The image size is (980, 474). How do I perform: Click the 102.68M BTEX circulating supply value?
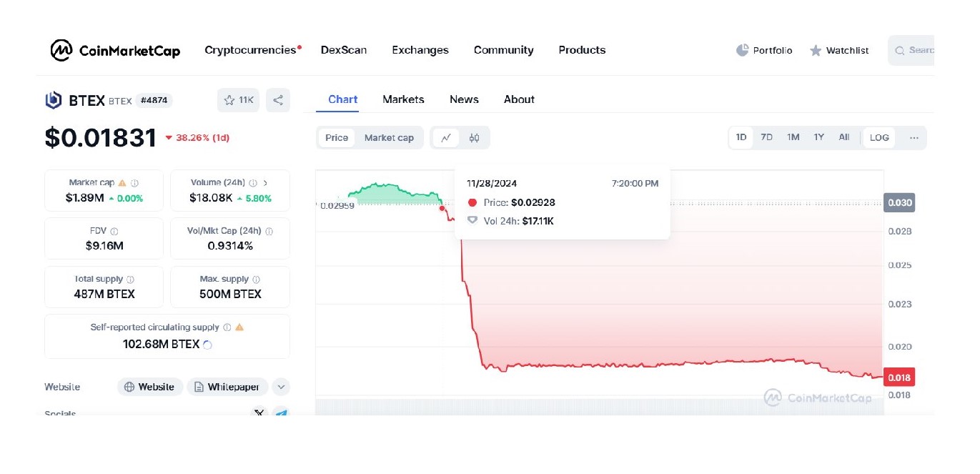[162, 344]
